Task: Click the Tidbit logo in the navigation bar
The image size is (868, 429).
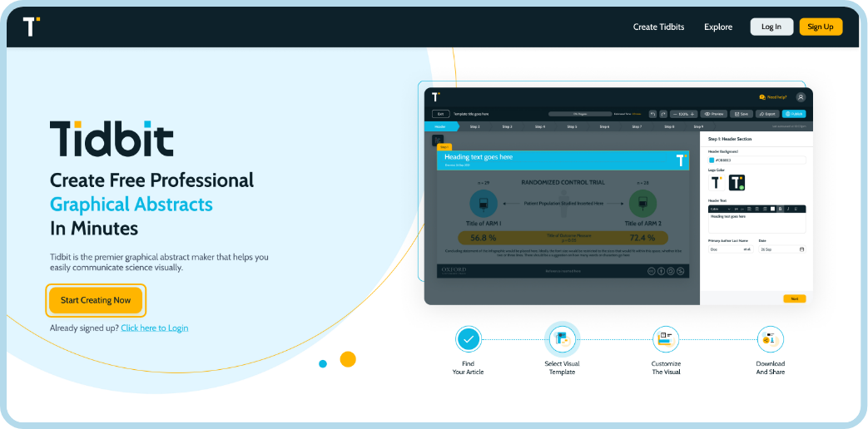Action: click(x=31, y=27)
